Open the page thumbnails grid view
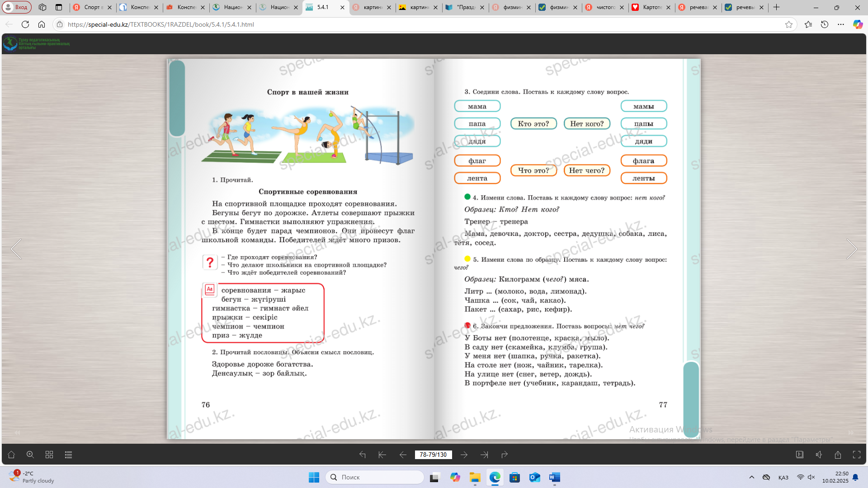 49,455
